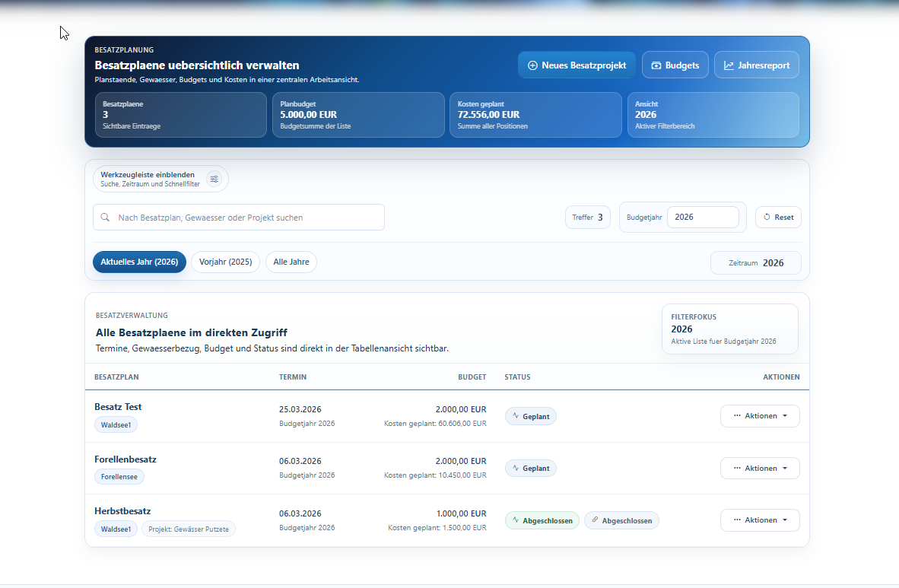The height and width of the screenshot is (588, 899).
Task: Click the Budgetjahr 2026 input field
Action: (703, 218)
